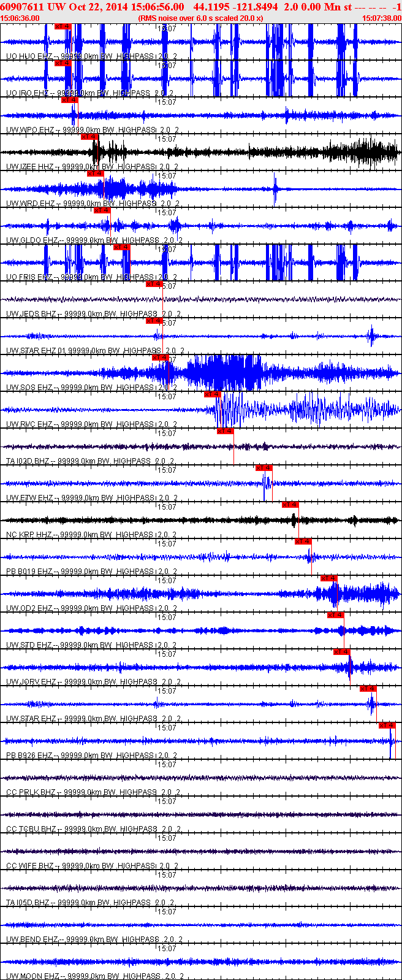The height and width of the screenshot is (980, 402).
Task: Select the CC TCBU BHZ station label
Action: pyautogui.click(x=93, y=829)
